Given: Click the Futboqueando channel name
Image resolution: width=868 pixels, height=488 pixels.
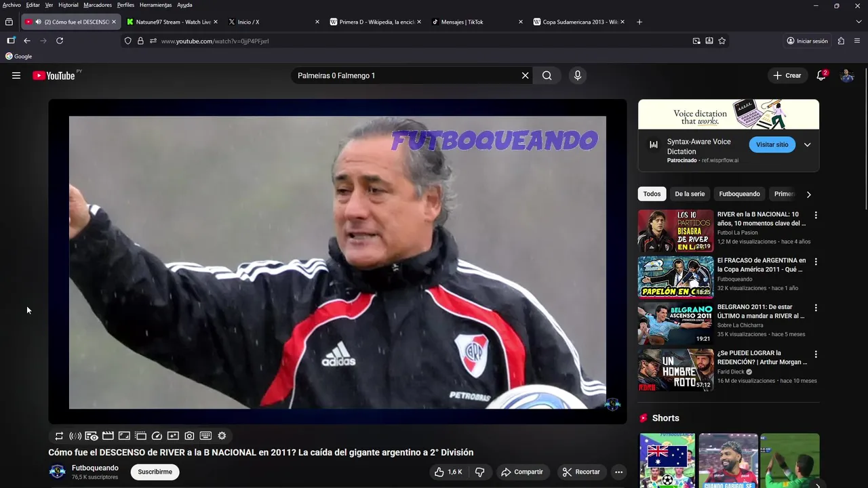Looking at the screenshot, I should click(95, 468).
